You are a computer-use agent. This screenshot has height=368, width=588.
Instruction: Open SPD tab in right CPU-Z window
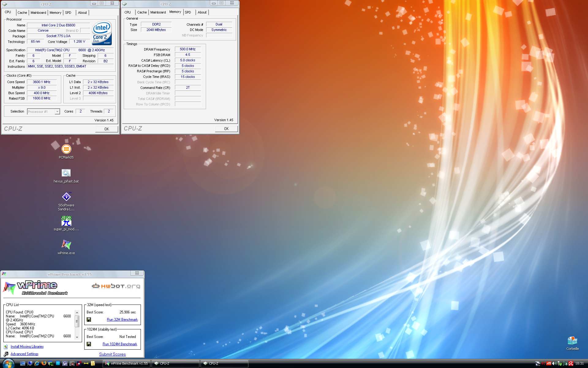tap(188, 12)
